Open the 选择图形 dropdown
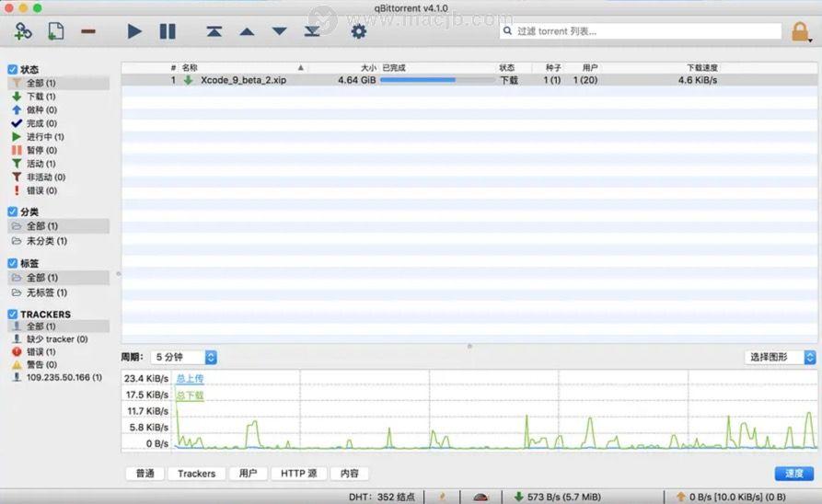 (780, 357)
